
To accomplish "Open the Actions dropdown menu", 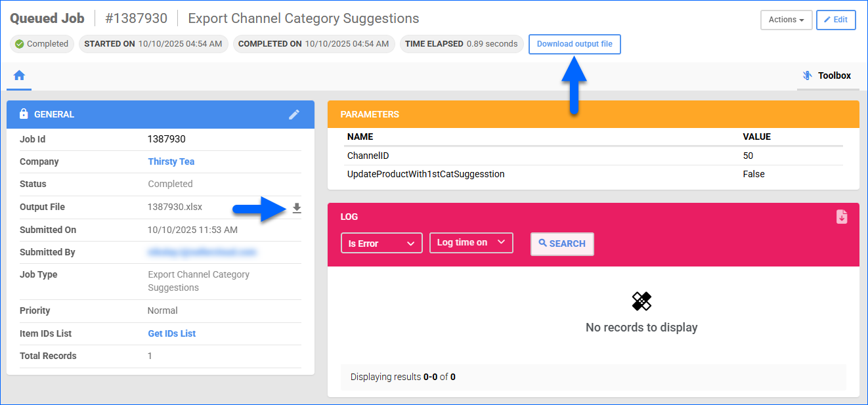I will point(786,20).
